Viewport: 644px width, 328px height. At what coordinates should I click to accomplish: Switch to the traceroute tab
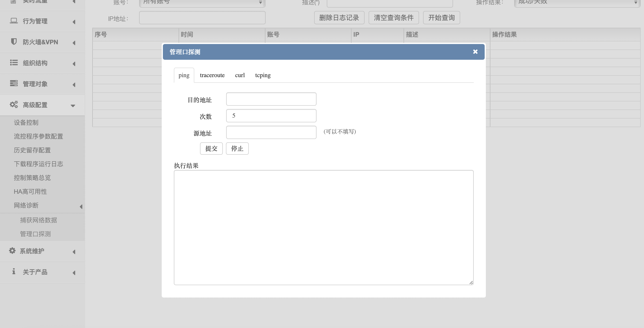pyautogui.click(x=212, y=75)
